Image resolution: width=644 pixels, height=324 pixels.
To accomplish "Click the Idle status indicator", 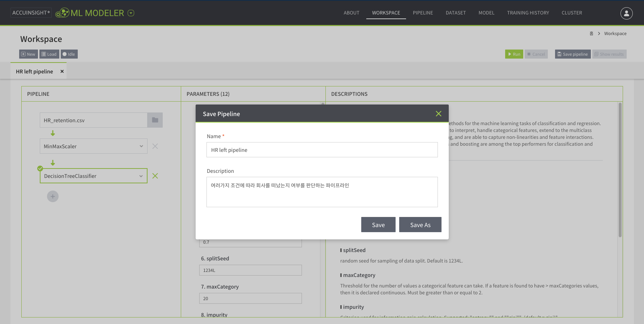I will [x=69, y=54].
